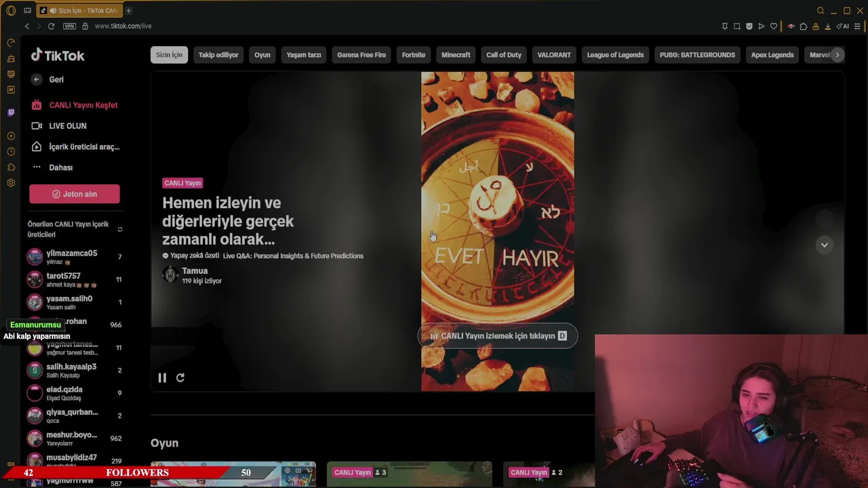Screen dimensions: 868x488
Task: Open GX Control speedometer sidebar icon
Action: pos(11,43)
